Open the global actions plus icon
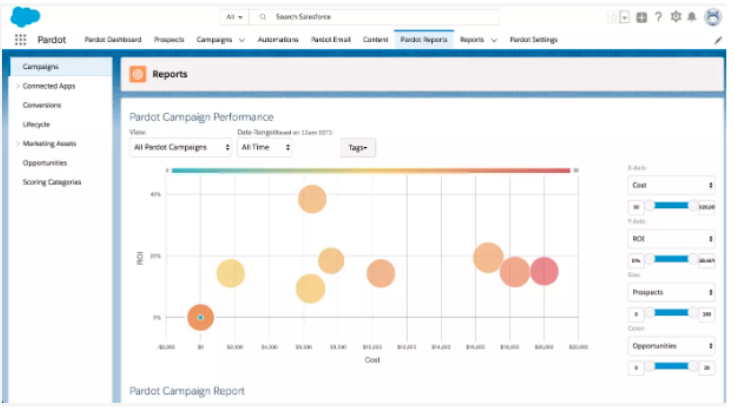735x412 pixels. pos(641,17)
